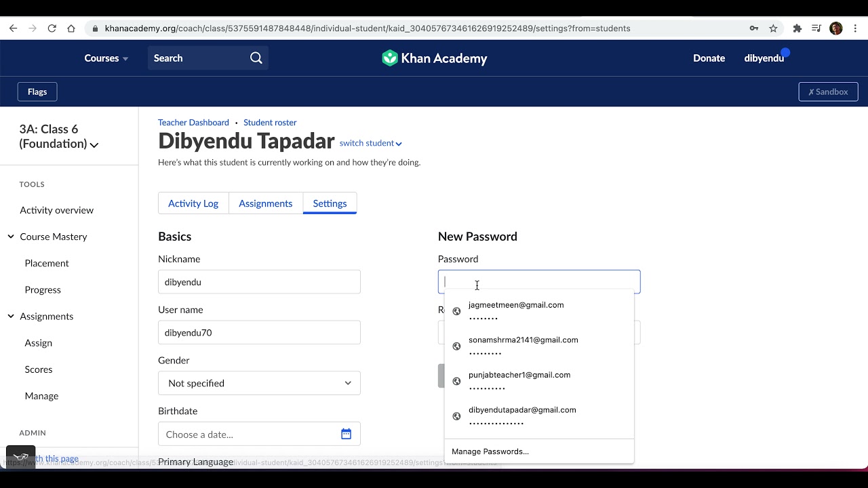Collapse the Course Mastery section
This screenshot has width=868, height=488.
(11, 237)
